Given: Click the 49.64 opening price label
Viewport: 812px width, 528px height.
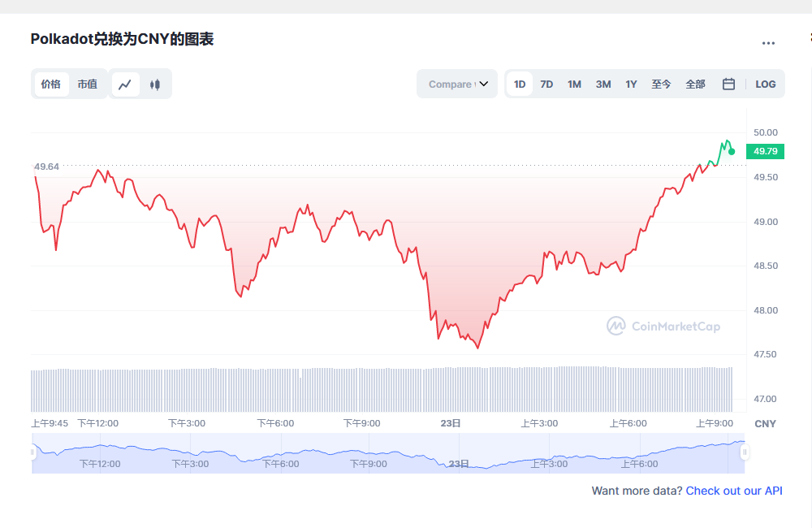Looking at the screenshot, I should (46, 167).
